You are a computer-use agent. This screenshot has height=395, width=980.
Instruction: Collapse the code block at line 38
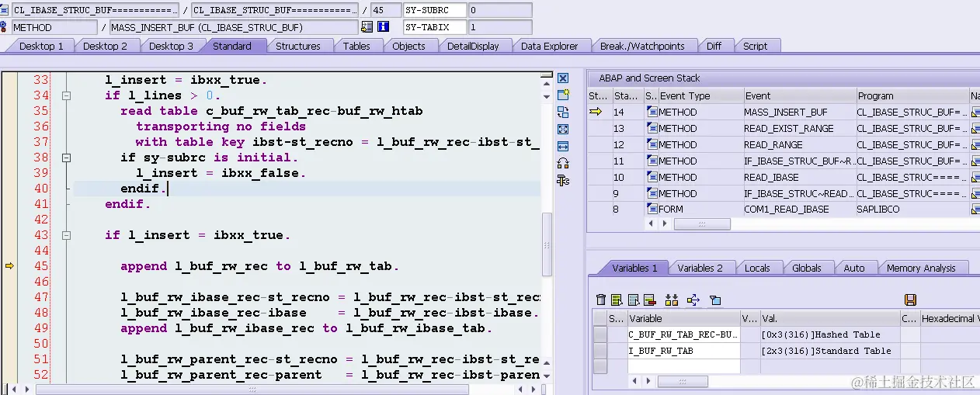coord(66,158)
